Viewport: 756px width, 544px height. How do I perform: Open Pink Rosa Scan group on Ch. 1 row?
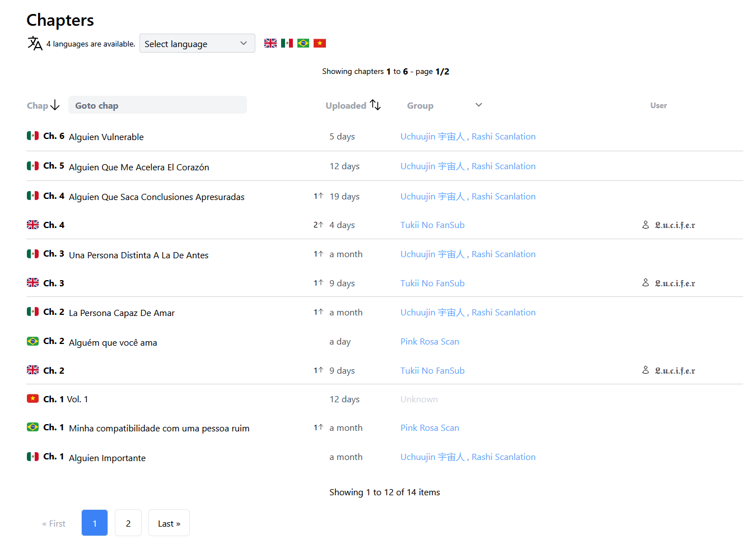click(430, 427)
